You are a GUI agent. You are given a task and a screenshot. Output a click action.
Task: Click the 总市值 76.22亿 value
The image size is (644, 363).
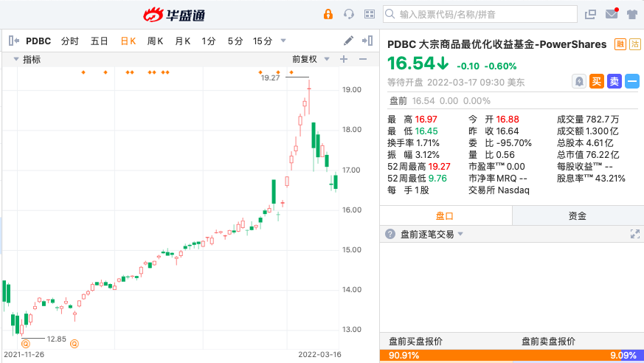pyautogui.click(x=602, y=155)
